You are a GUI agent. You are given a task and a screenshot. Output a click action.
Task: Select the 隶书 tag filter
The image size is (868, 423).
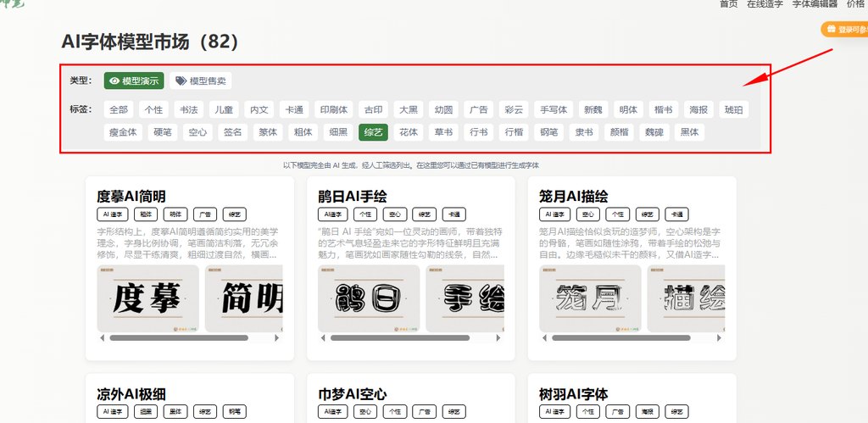584,132
